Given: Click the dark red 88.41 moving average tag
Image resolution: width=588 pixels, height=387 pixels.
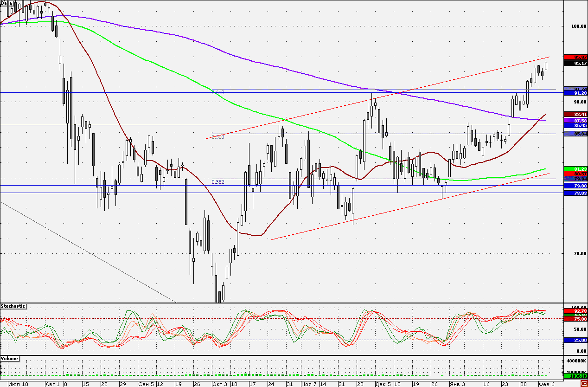Looking at the screenshot, I should [575, 114].
